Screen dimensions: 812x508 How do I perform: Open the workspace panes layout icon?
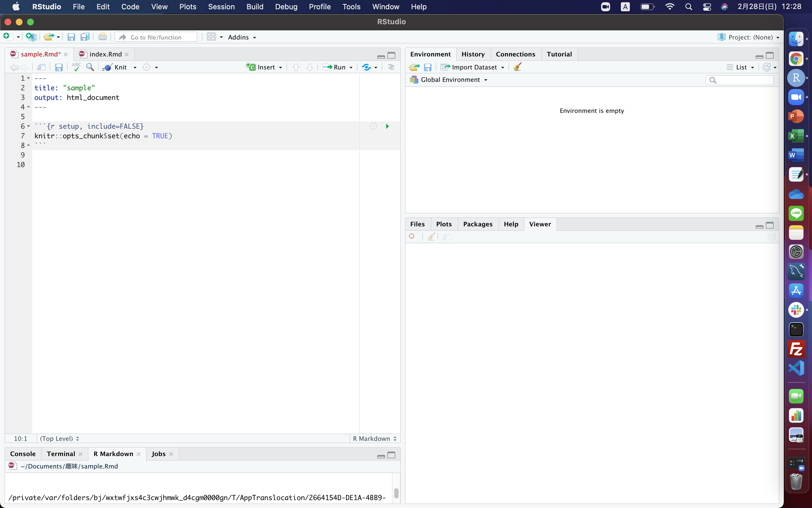[211, 37]
